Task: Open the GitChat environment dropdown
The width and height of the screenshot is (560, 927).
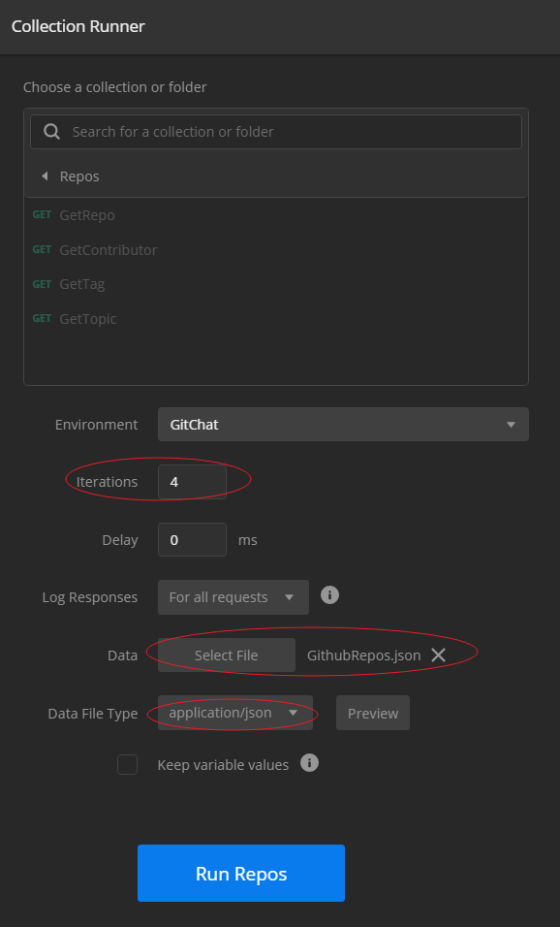Action: pos(343,425)
